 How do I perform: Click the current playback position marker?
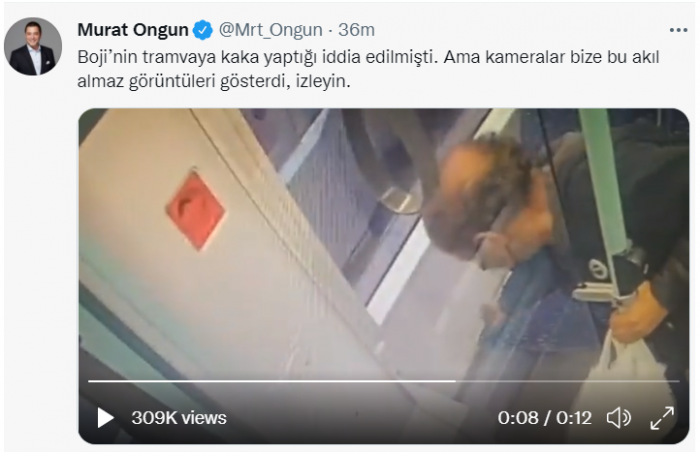(x=455, y=381)
